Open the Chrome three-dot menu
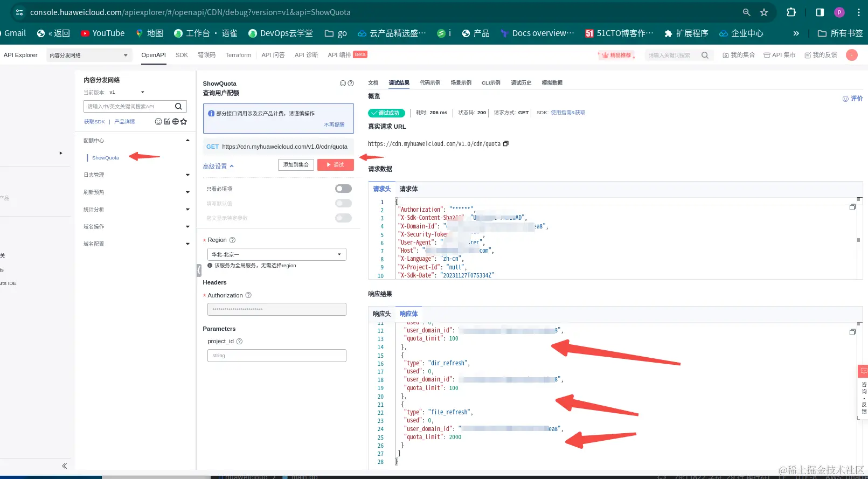 tap(859, 12)
